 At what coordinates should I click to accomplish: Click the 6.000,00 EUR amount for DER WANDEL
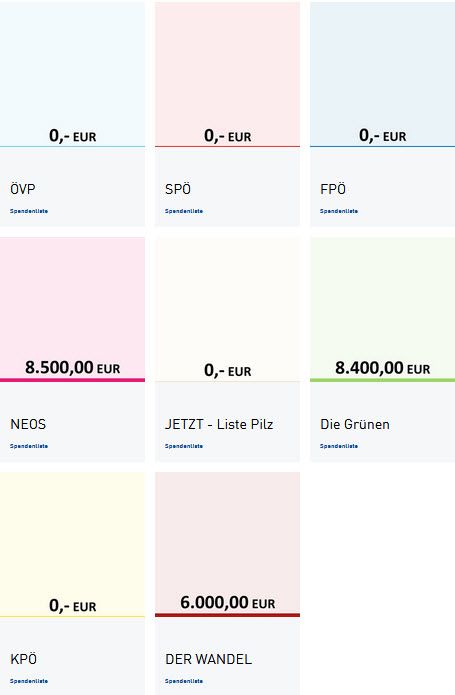point(228,603)
